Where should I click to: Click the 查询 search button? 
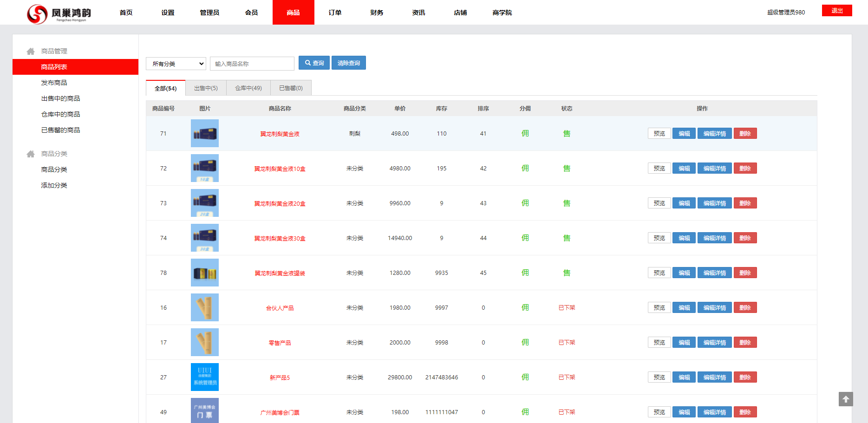(x=314, y=63)
